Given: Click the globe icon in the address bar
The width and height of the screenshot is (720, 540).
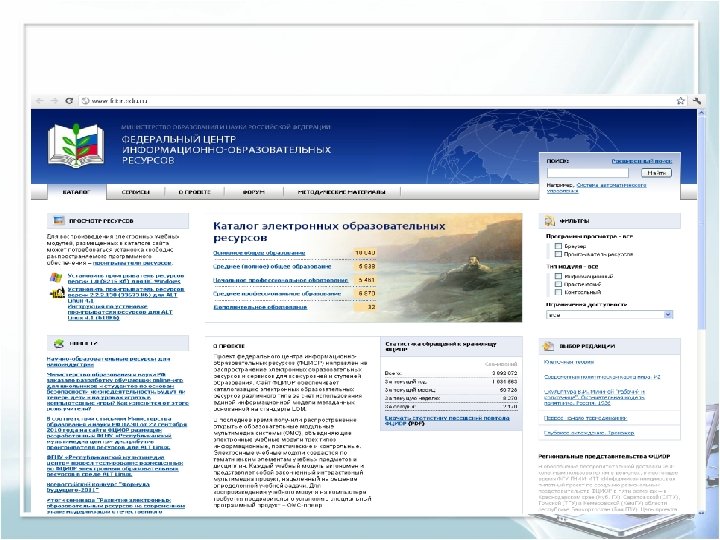Looking at the screenshot, I should click(85, 101).
